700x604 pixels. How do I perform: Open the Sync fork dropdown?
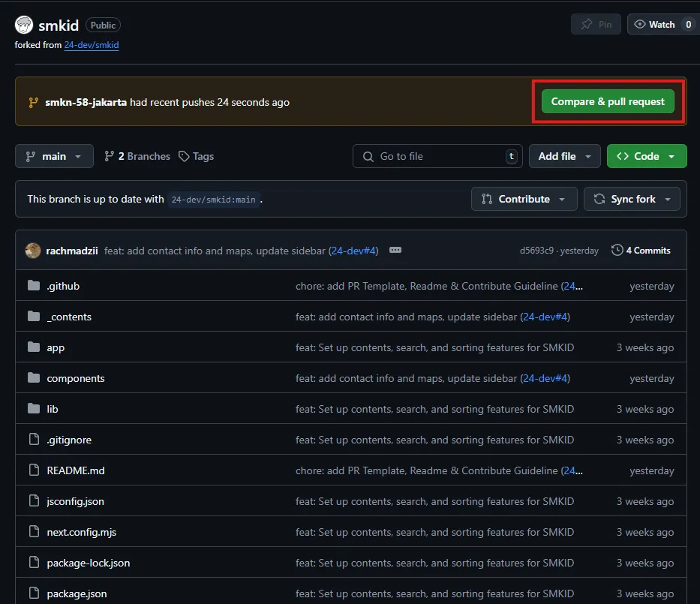tap(632, 199)
